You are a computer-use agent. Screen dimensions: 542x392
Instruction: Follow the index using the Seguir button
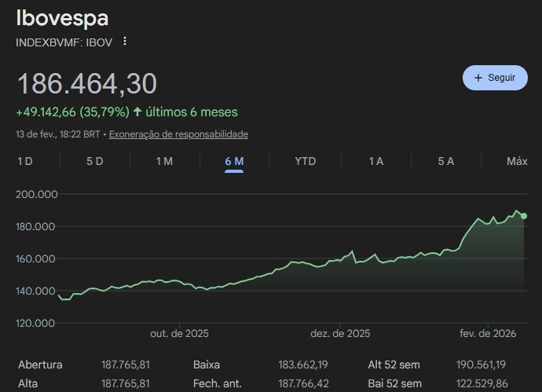coord(495,79)
